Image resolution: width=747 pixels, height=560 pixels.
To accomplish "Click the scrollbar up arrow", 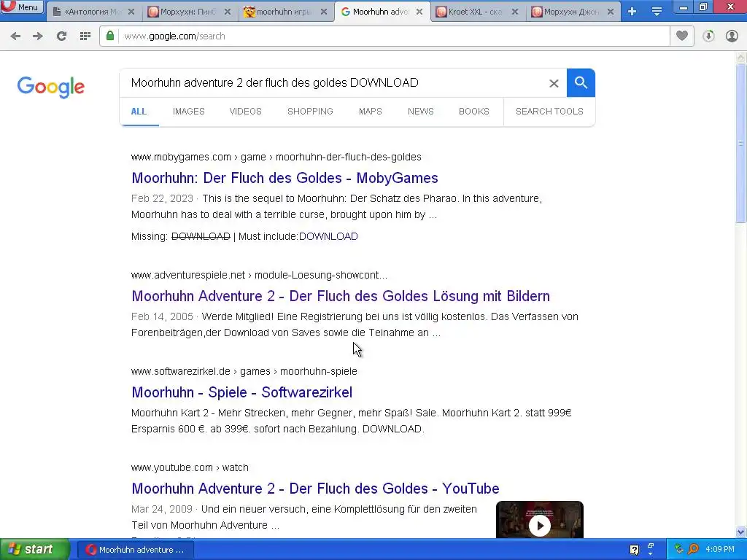I will [740, 58].
